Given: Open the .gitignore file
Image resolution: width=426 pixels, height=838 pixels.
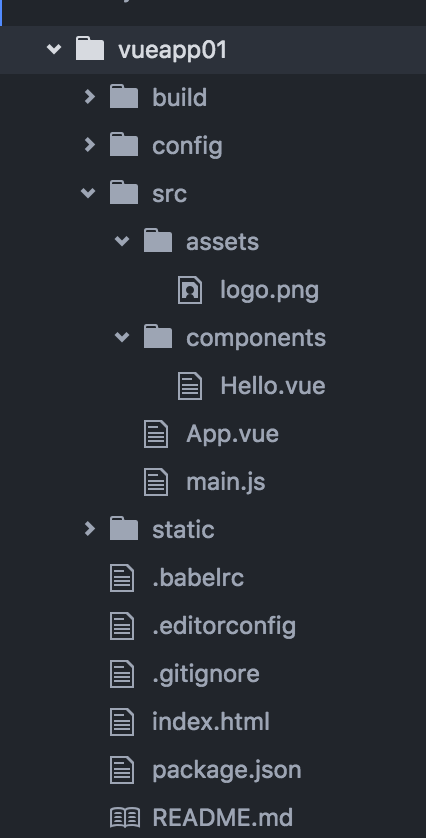Looking at the screenshot, I should (x=206, y=674).
